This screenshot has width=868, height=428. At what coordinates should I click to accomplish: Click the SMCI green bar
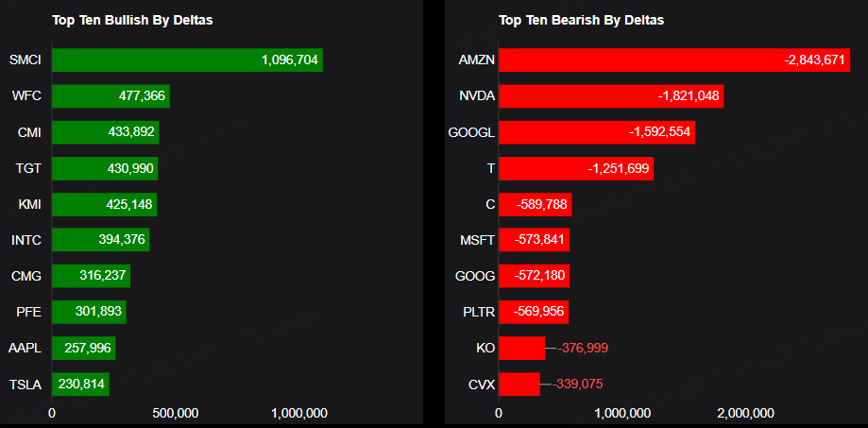[187, 60]
